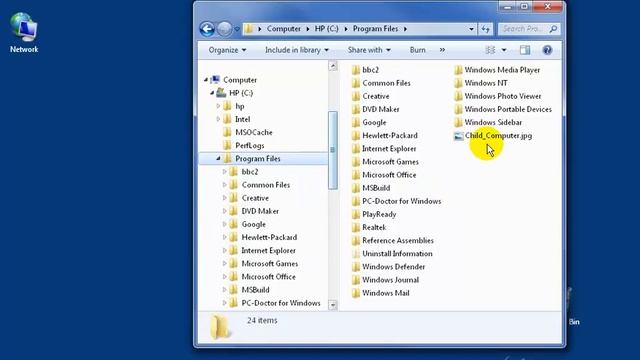Open the Share with menu
Image resolution: width=640 pixels, height=360 pixels.
(369, 50)
